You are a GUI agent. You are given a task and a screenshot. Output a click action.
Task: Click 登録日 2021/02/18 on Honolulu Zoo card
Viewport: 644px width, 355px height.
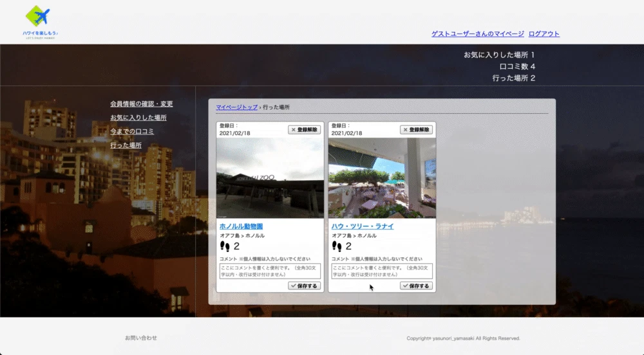(235, 129)
